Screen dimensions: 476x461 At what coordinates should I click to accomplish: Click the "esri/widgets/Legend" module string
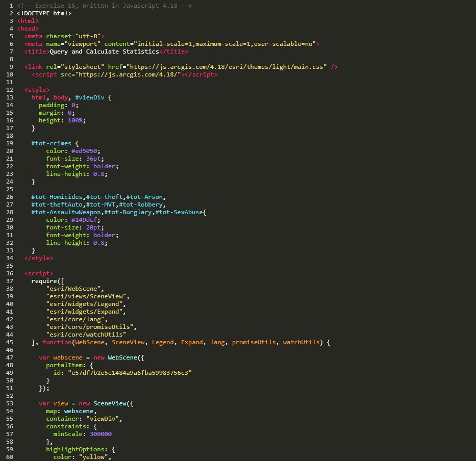coord(86,304)
